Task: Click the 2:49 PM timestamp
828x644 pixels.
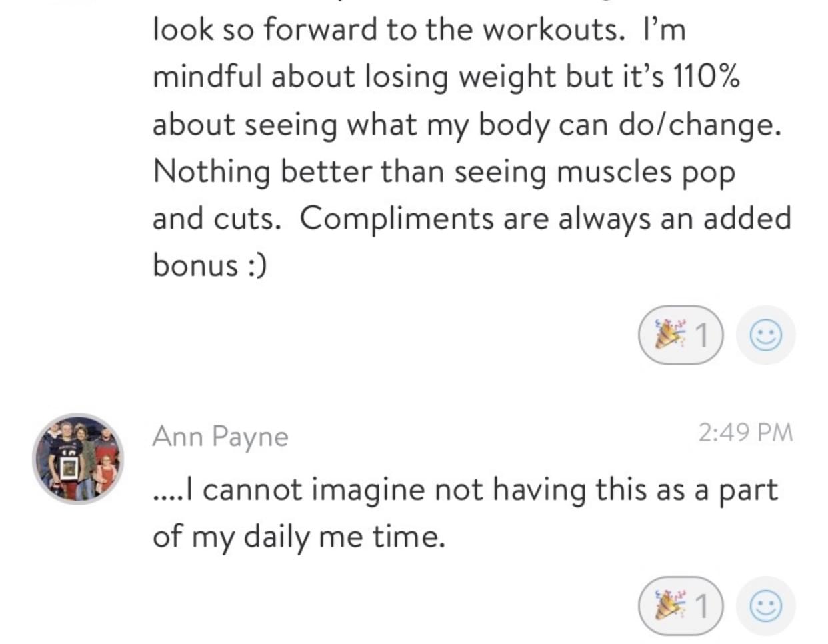Action: pos(745,433)
